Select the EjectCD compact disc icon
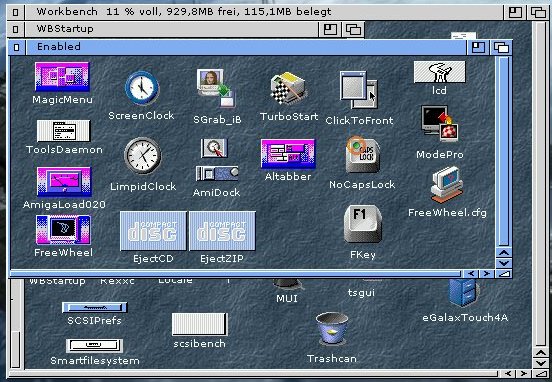Screen dimensions: 552x382 [x=153, y=231]
